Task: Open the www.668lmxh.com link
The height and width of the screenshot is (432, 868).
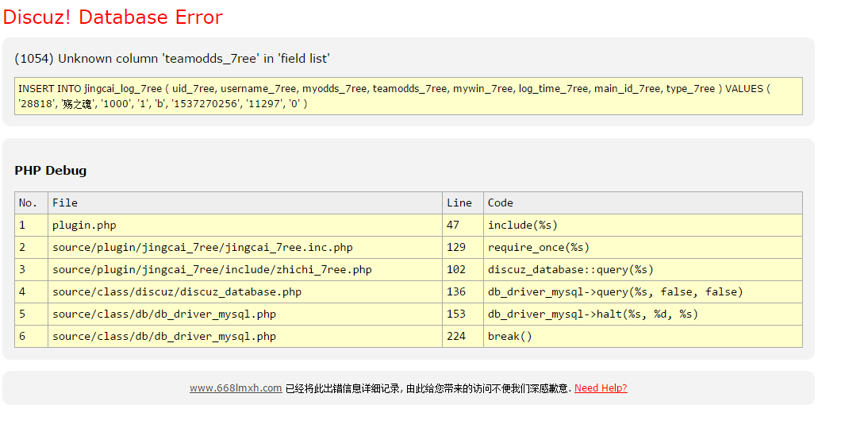Action: point(236,388)
